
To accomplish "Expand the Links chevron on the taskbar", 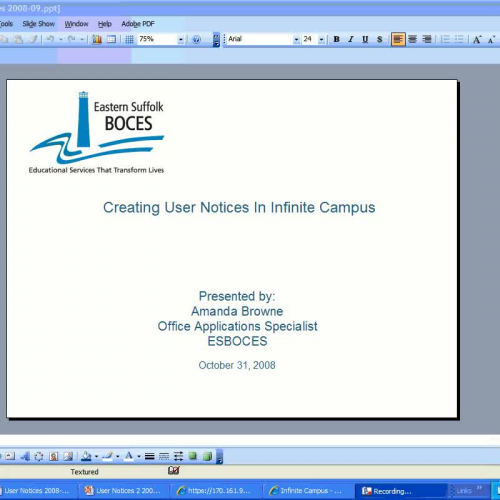I will pyautogui.click(x=479, y=488).
